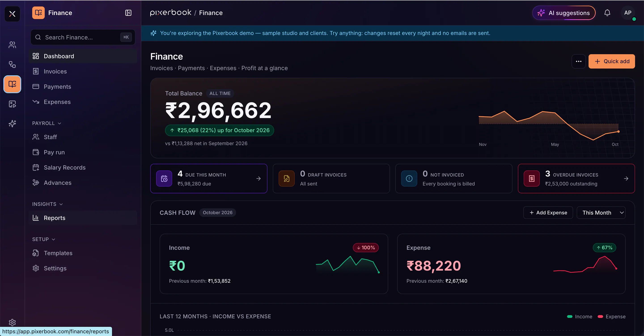The width and height of the screenshot is (644, 336).
Task: Open bottom-left settings gear icon
Action: (x=12, y=322)
